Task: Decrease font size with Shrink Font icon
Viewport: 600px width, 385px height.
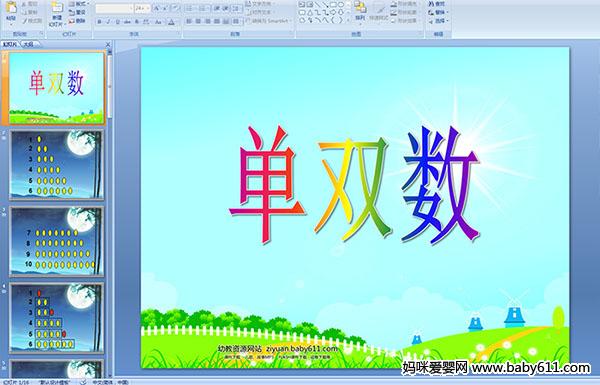Action: [165, 8]
